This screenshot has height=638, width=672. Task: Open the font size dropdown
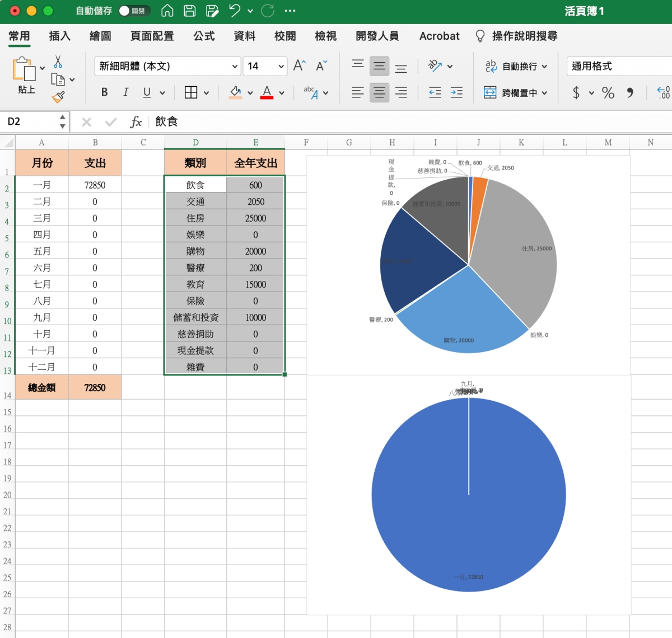tap(281, 66)
